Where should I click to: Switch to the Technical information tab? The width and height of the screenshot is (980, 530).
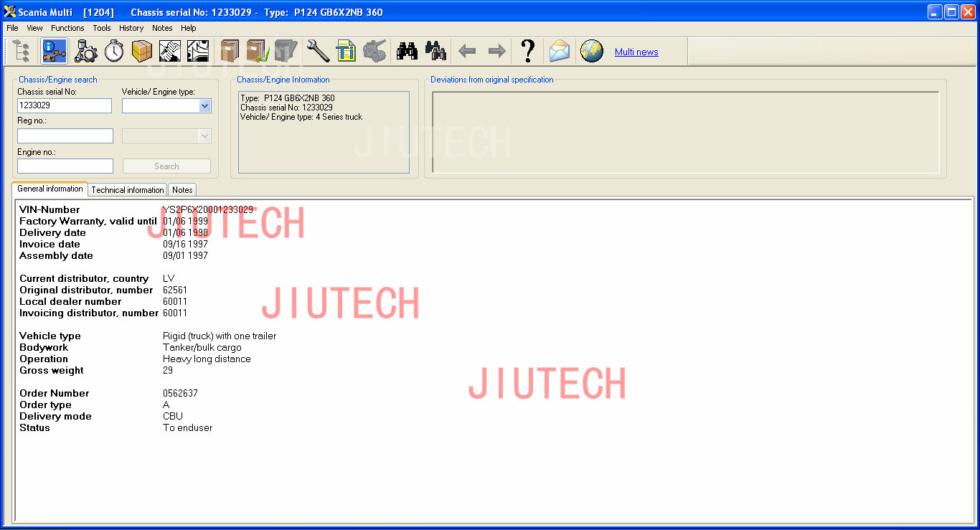pos(128,190)
